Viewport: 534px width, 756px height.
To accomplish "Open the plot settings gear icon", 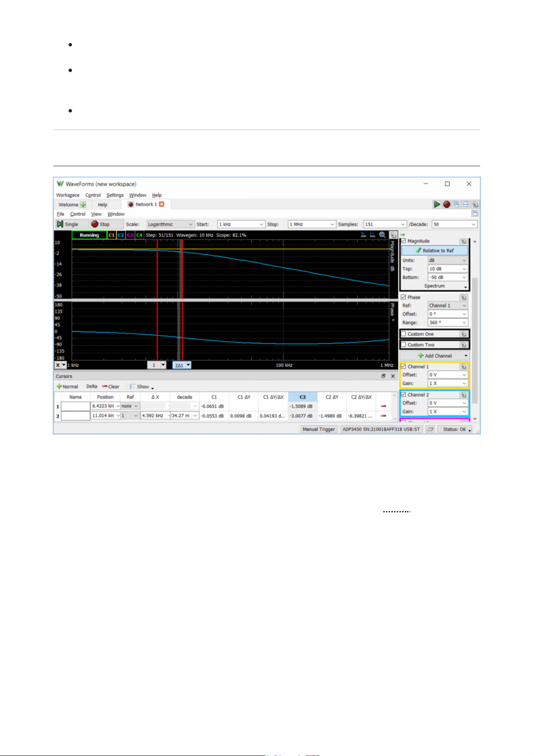I will (x=393, y=235).
